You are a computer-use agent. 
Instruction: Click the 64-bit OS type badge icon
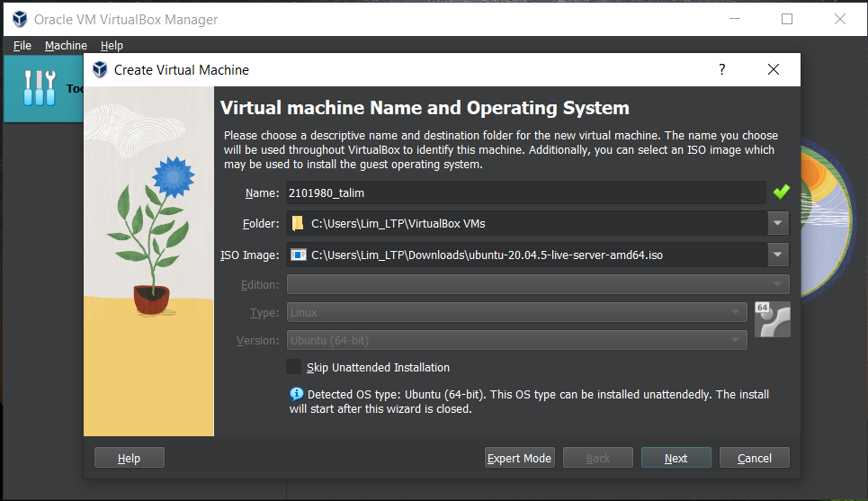click(772, 319)
